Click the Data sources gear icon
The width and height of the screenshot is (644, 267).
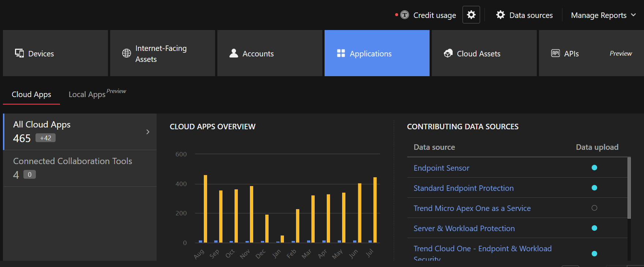click(x=500, y=15)
